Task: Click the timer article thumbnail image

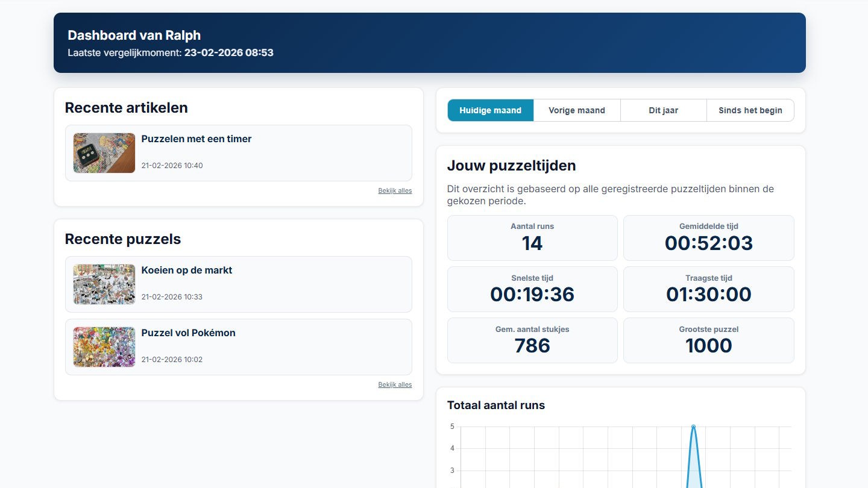Action: click(104, 152)
